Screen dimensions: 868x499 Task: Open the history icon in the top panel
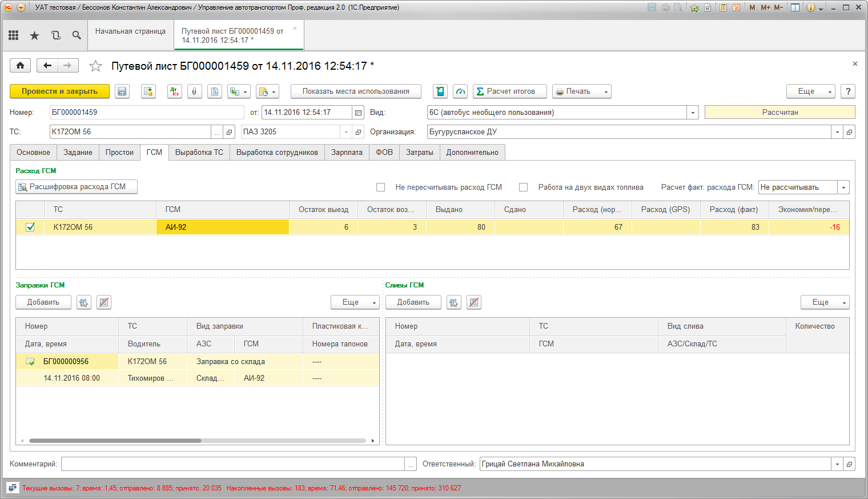point(56,35)
